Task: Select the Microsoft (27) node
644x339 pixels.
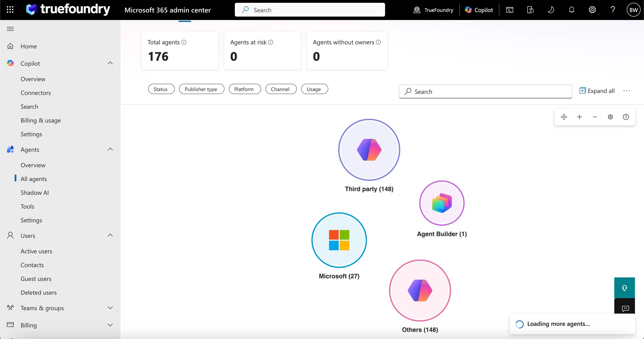Action: click(x=339, y=240)
